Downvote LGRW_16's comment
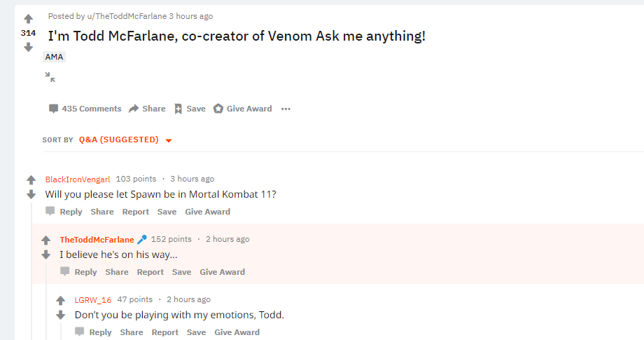Image resolution: width=644 pixels, height=340 pixels. coord(61,315)
